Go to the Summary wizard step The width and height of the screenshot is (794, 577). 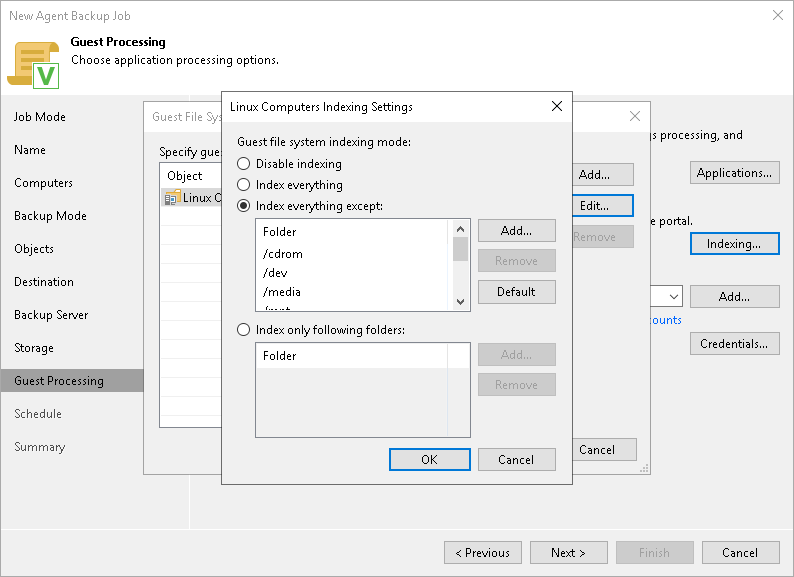39,447
